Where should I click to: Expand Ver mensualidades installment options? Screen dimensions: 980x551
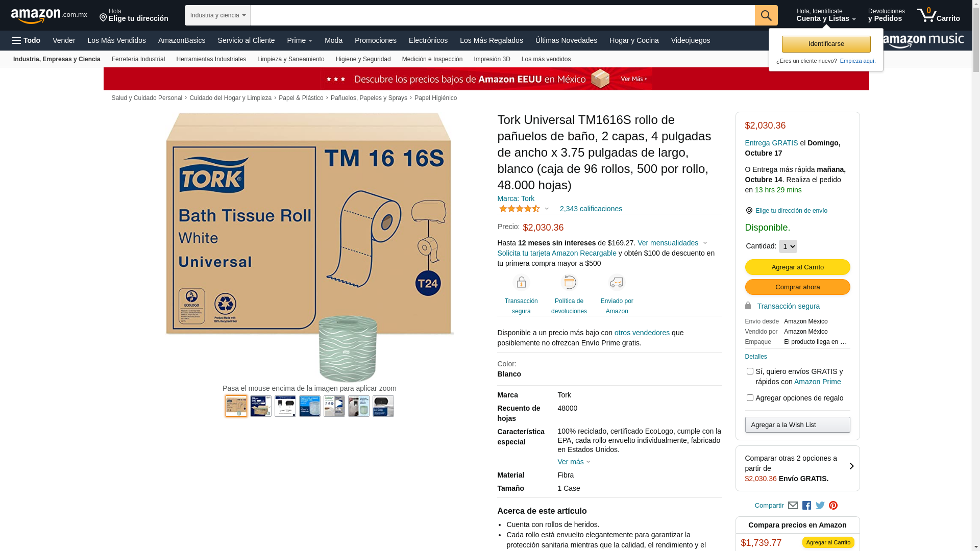tap(672, 243)
